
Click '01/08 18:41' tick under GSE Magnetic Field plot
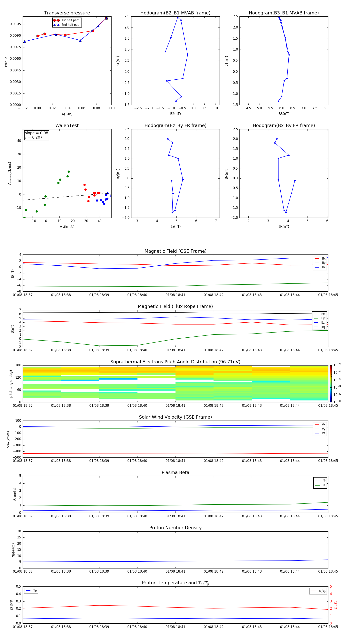[175, 295]
